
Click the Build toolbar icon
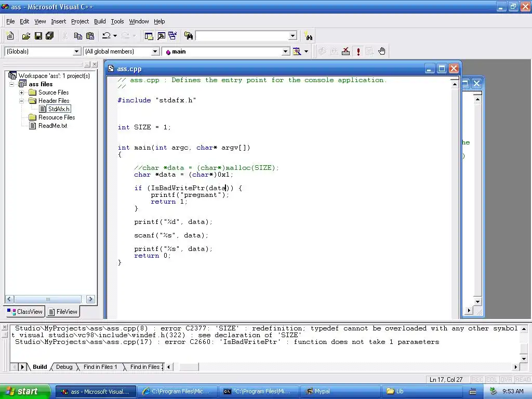[x=334, y=51]
